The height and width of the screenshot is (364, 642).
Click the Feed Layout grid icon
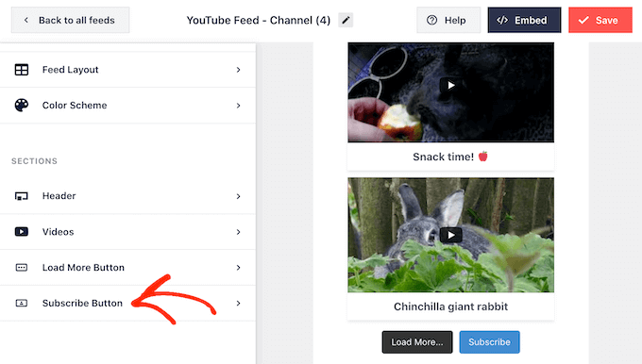click(x=22, y=70)
